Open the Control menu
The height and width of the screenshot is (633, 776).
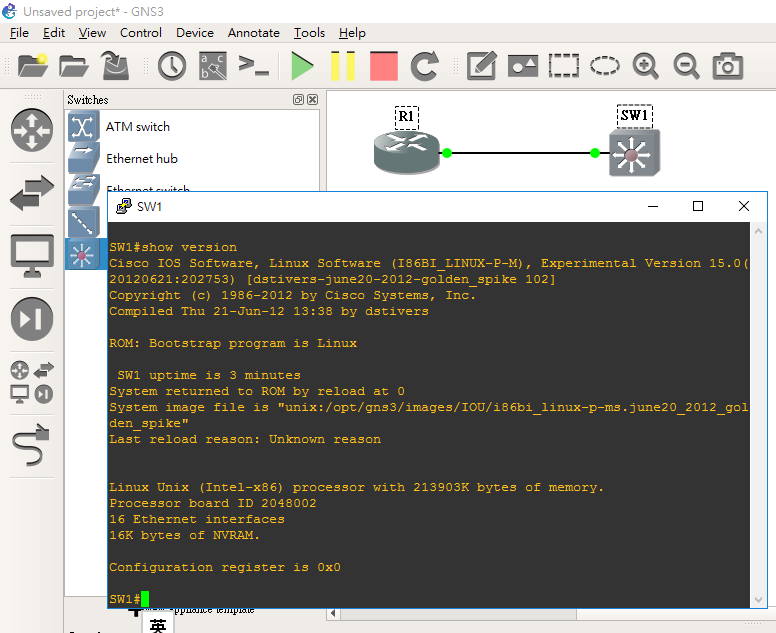click(141, 33)
